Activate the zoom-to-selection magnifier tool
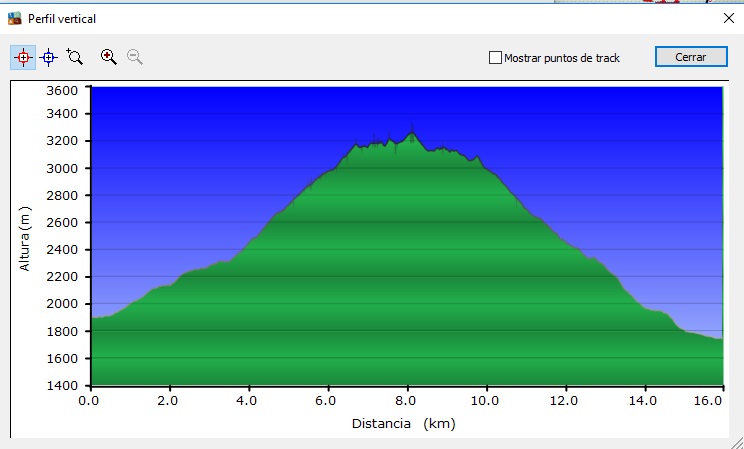This screenshot has height=449, width=744. pos(74,56)
